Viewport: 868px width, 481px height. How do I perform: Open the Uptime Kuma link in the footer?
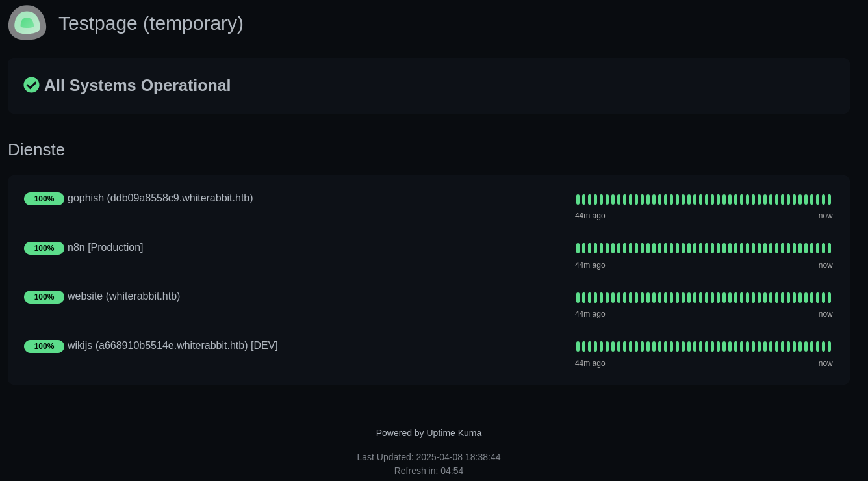click(x=453, y=433)
